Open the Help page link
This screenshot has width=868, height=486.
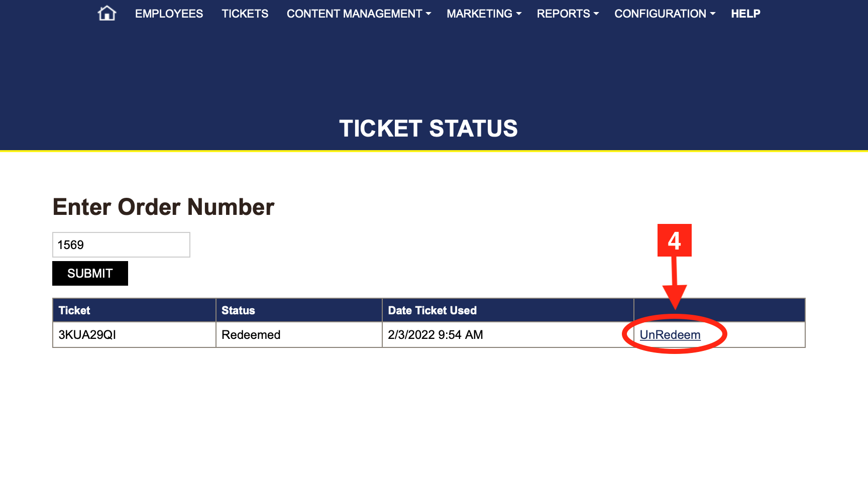click(x=745, y=14)
